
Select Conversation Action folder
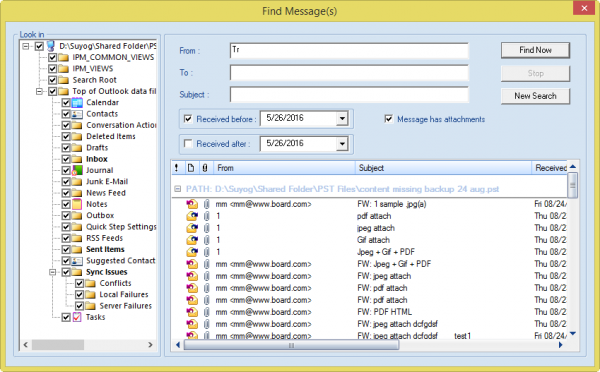coord(121,125)
